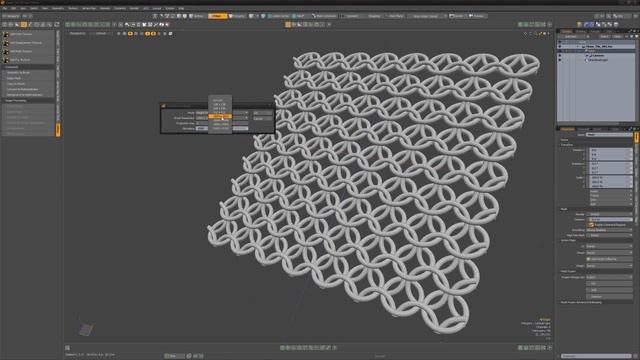The width and height of the screenshot is (640, 360).
Task: Run the Geometry to Brush command
Action: (28, 72)
